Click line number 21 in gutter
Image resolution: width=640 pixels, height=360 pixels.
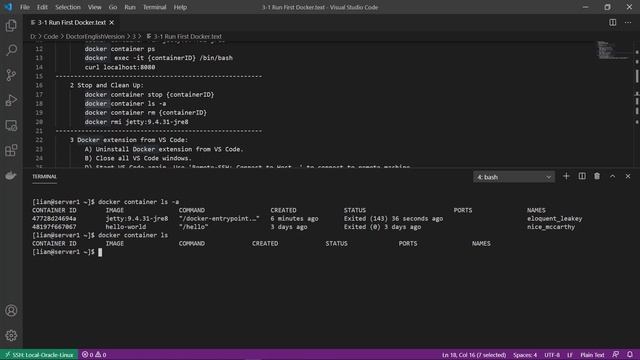39,131
